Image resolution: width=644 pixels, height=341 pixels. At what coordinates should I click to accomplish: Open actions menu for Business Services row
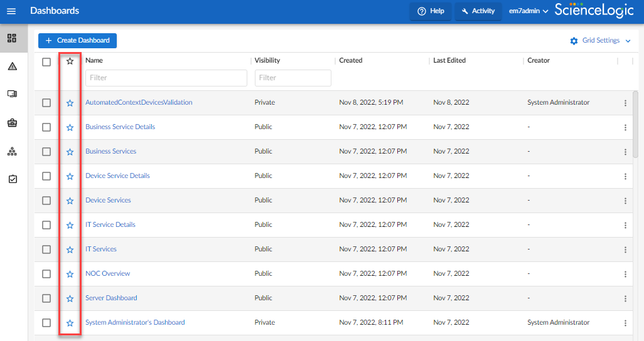[x=625, y=152]
